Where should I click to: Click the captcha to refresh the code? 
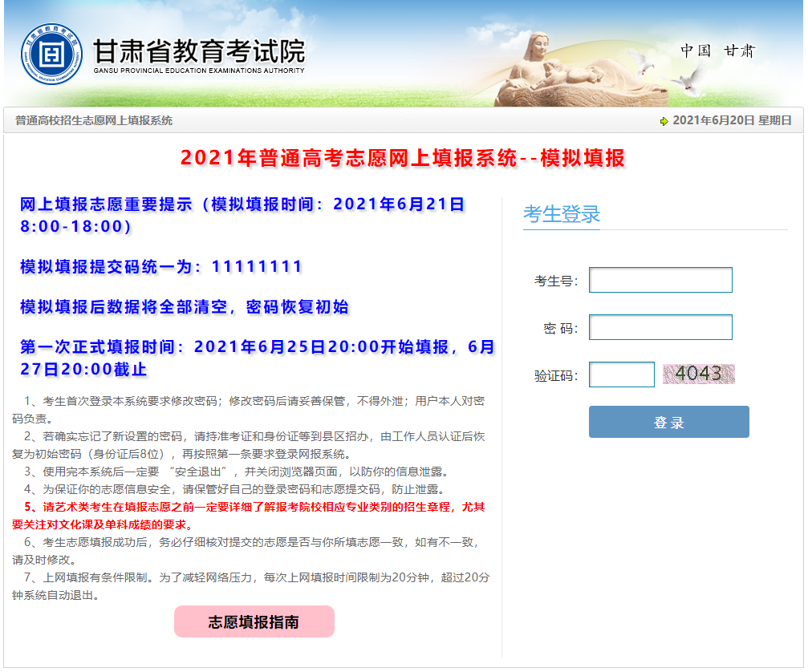[x=697, y=374]
